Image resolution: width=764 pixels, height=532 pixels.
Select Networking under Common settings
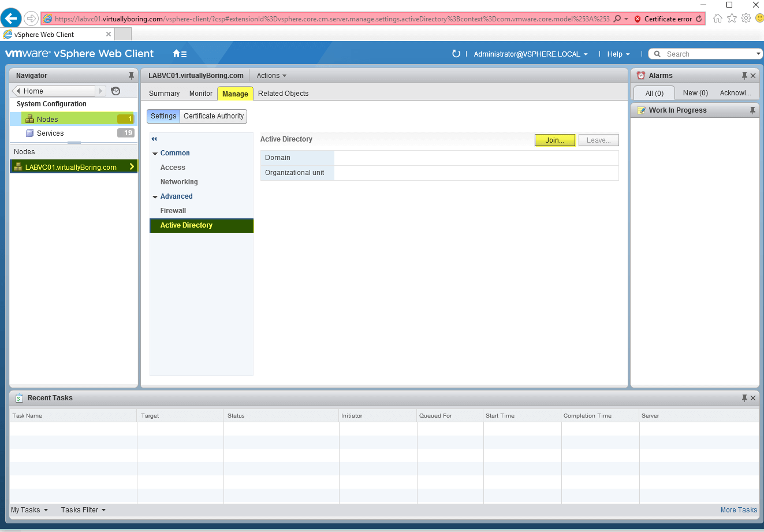coord(179,182)
